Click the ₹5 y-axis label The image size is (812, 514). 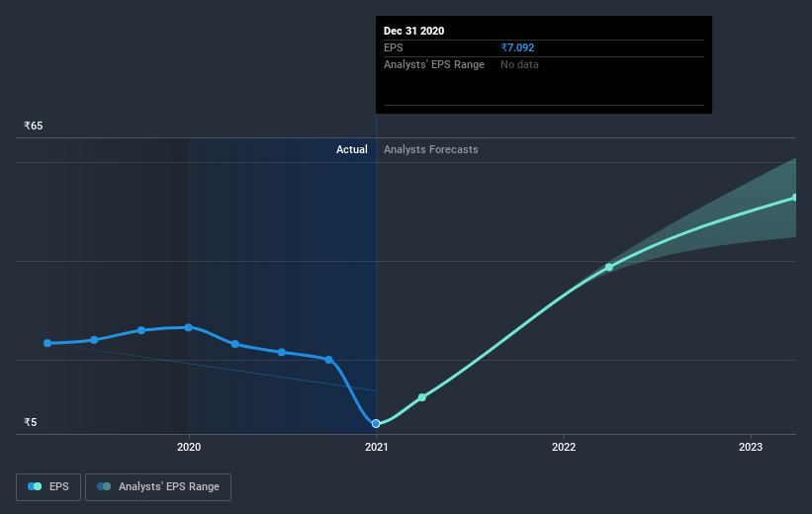[31, 422]
